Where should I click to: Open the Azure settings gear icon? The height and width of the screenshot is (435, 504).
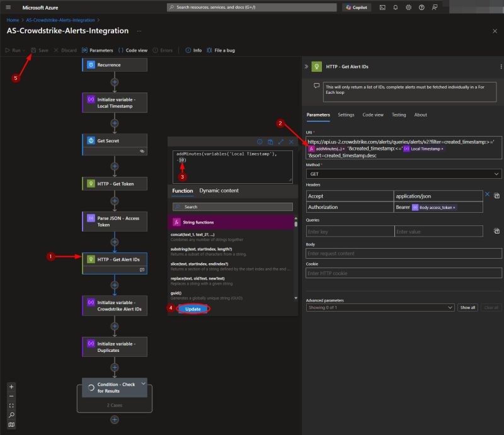(x=408, y=8)
